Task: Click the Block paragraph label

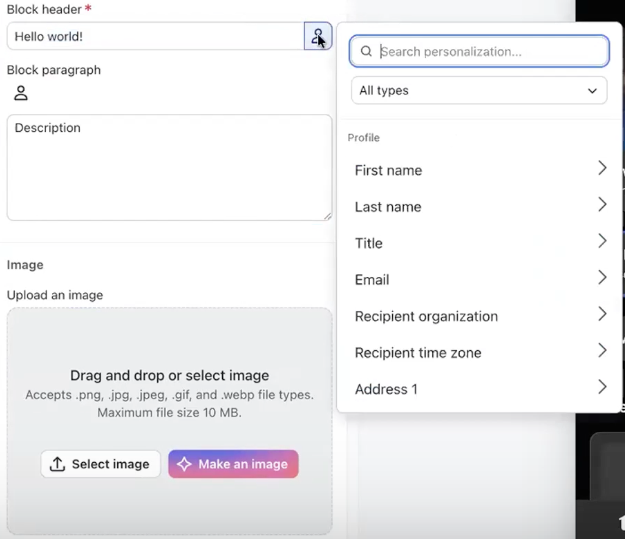Action: pos(54,70)
